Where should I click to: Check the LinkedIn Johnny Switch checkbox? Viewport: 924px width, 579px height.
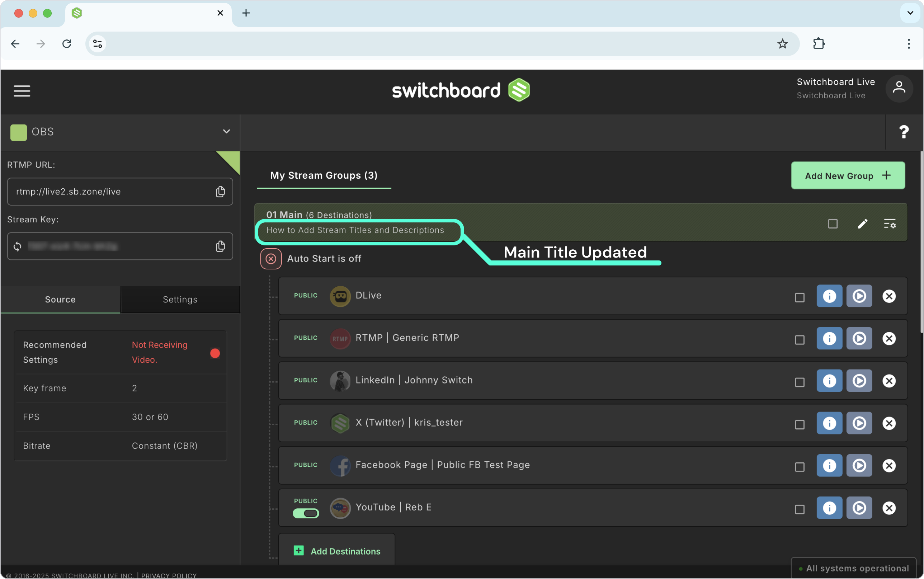800,382
